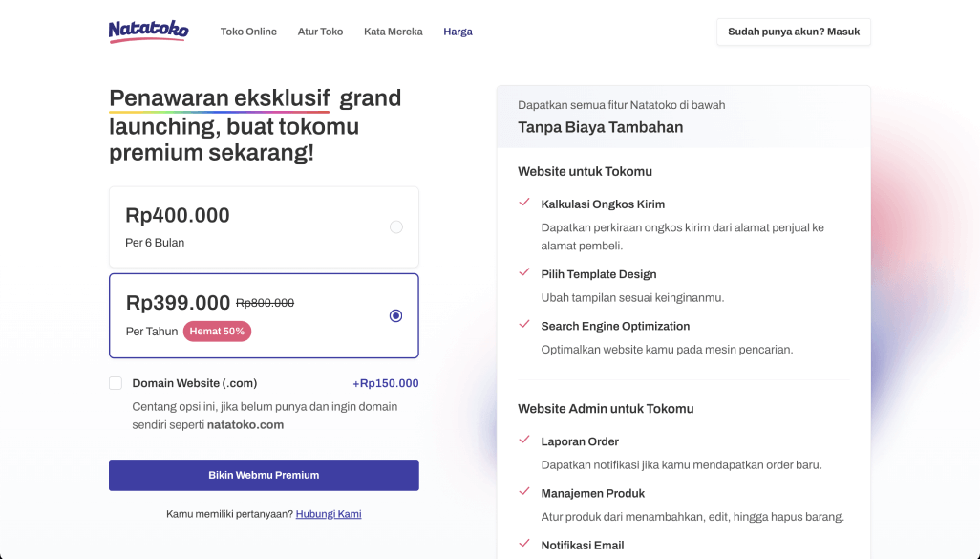The width and height of the screenshot is (980, 559).
Task: Open the Atur Toko page
Action: (x=320, y=32)
